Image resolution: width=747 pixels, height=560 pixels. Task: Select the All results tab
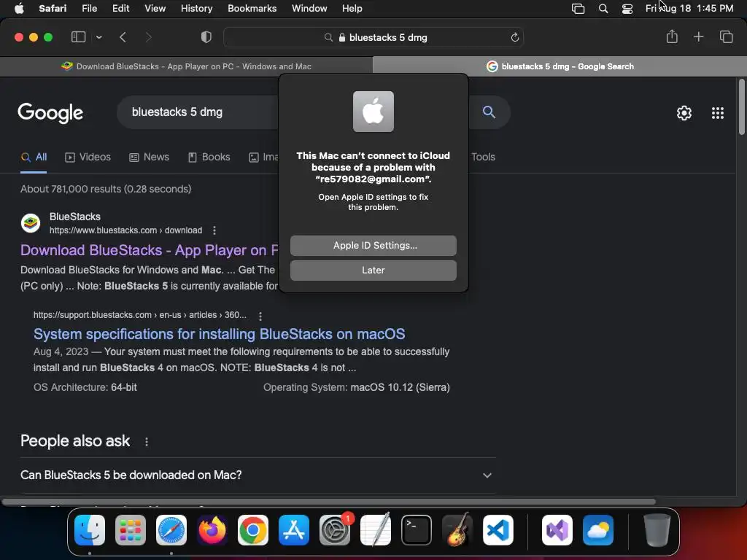click(x=34, y=157)
